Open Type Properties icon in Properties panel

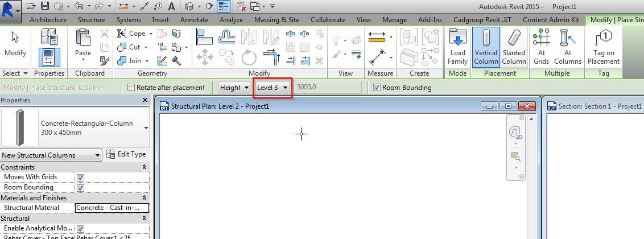point(49,37)
